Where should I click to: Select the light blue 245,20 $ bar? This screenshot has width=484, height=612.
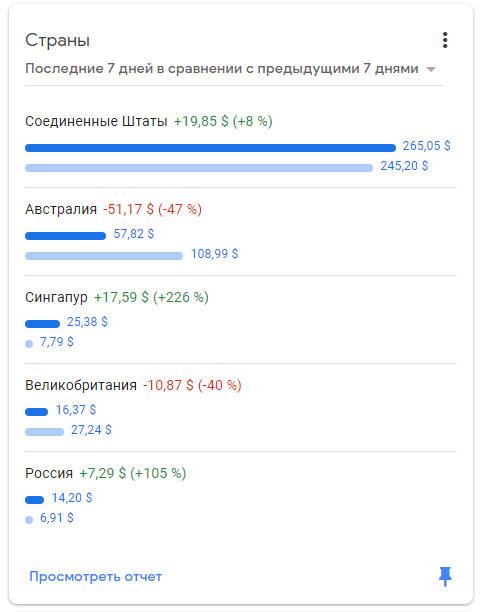coord(199,168)
